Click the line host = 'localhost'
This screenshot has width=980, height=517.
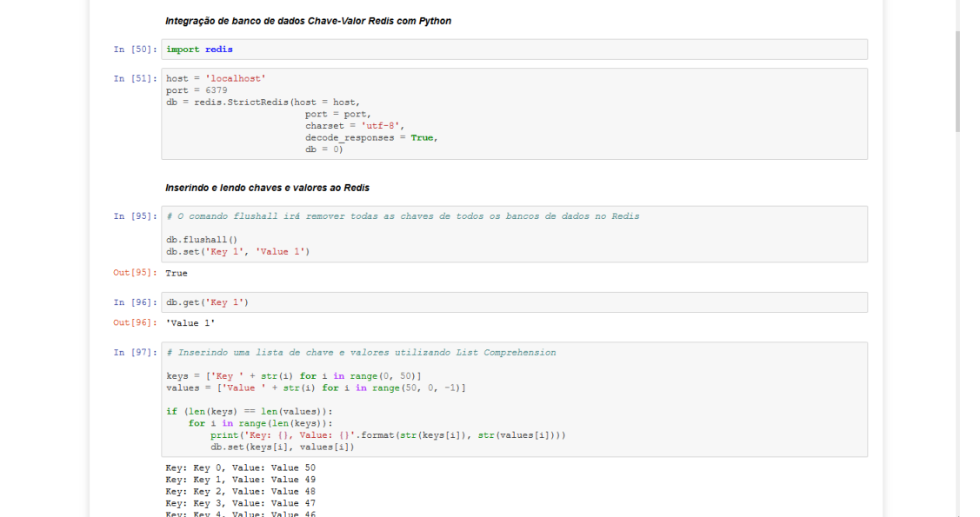coord(217,79)
